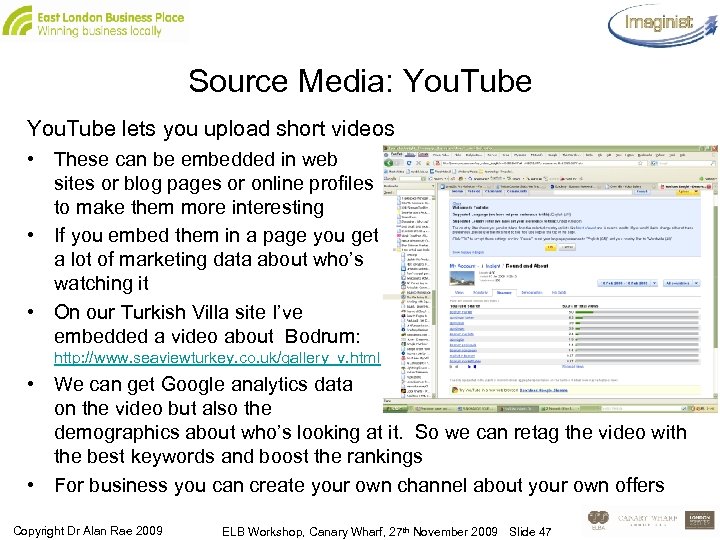Image resolution: width=720 pixels, height=540 pixels.
Task: Select the first browser tab in embedded screenshot
Action: point(466,186)
